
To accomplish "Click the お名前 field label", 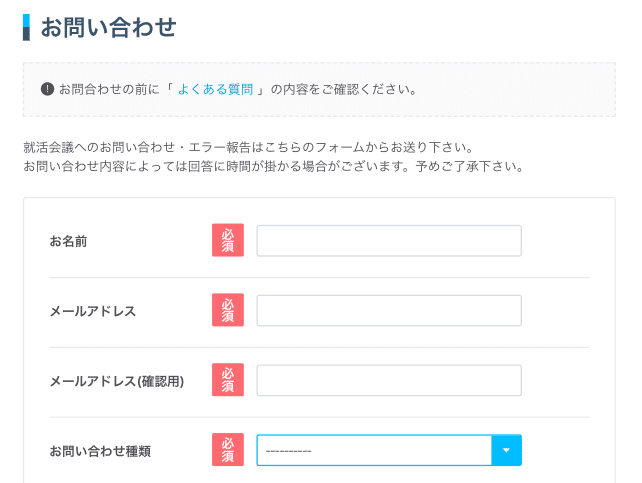I will tap(68, 242).
